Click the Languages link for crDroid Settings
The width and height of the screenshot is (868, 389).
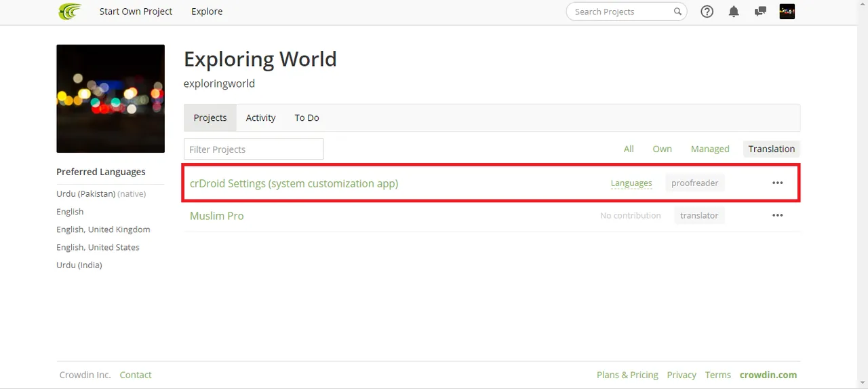coord(631,183)
